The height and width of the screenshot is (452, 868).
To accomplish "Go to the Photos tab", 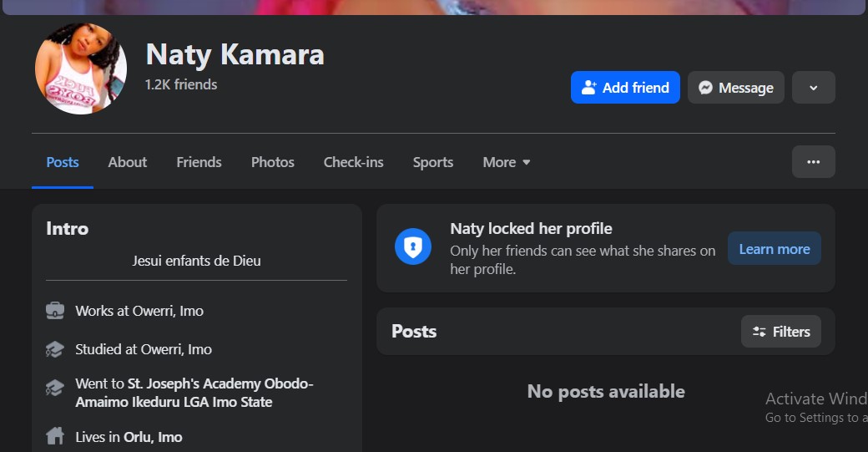I will 272,162.
